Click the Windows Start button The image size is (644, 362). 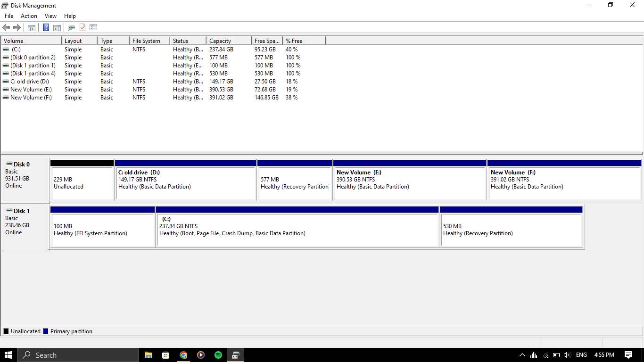8,355
